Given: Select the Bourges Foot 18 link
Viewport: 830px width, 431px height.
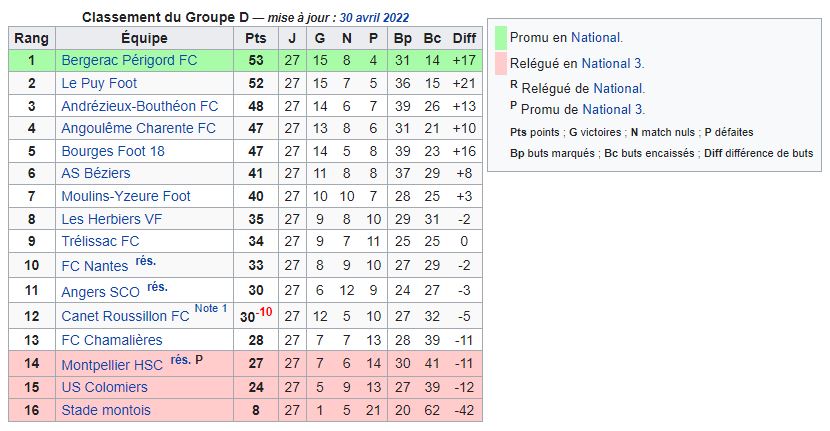Looking at the screenshot, I should pyautogui.click(x=113, y=151).
